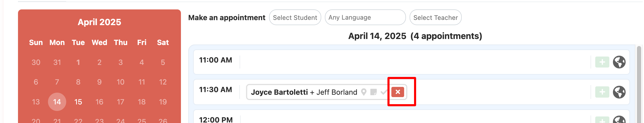
Task: Pick April 1 on the calendar
Action: (x=78, y=62)
